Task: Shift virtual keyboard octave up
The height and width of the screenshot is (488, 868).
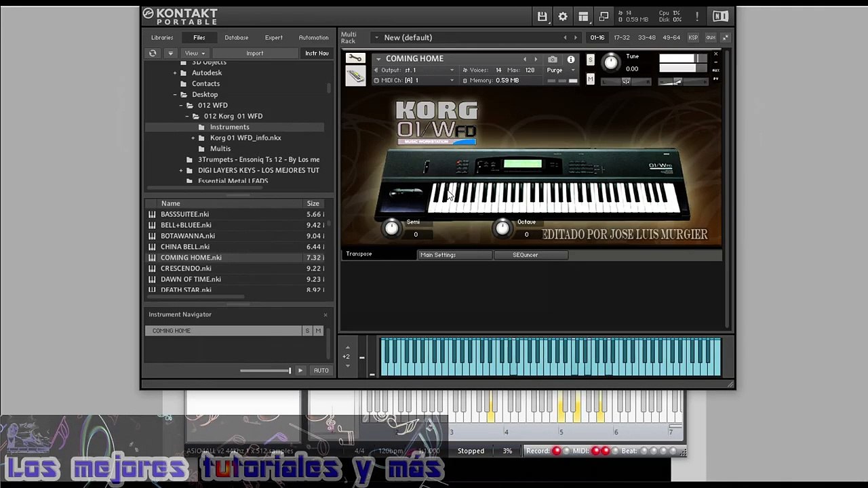Action: (x=348, y=348)
